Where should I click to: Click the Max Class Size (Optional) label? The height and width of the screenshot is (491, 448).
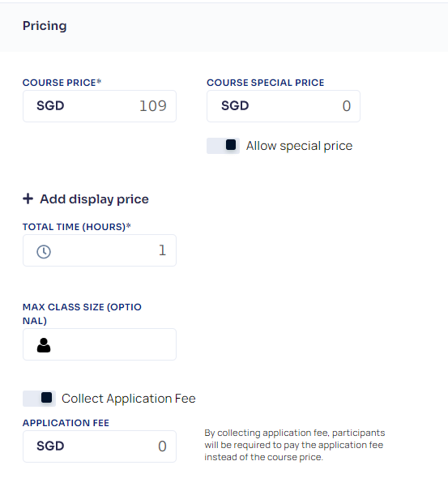82,314
